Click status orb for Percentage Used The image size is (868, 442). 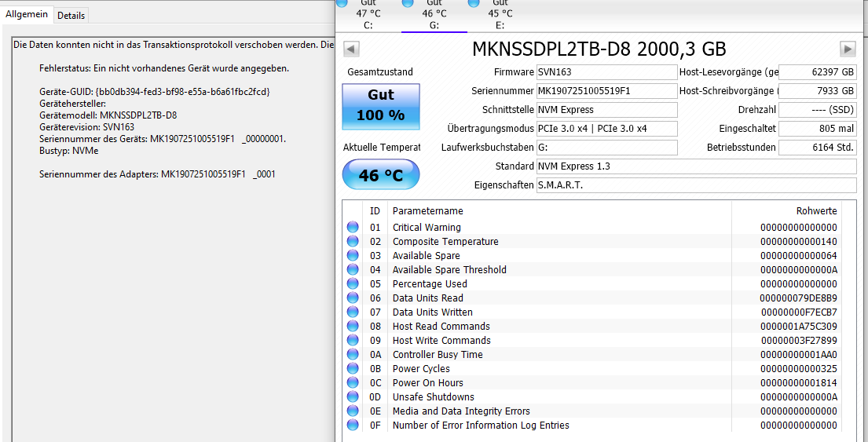pyautogui.click(x=353, y=283)
